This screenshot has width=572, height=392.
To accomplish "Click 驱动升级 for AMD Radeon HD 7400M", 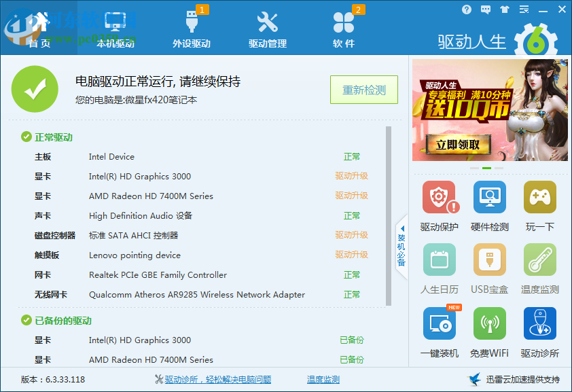I will (352, 196).
